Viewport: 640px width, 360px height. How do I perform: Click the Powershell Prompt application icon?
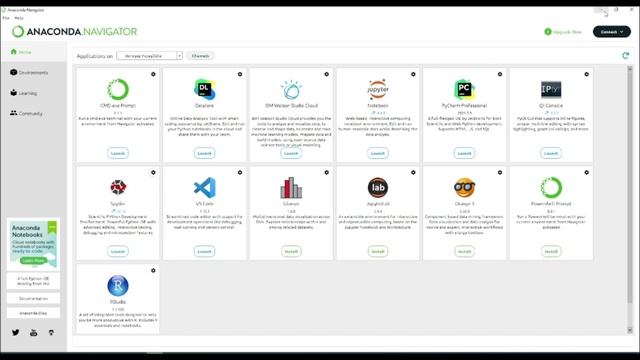click(551, 187)
